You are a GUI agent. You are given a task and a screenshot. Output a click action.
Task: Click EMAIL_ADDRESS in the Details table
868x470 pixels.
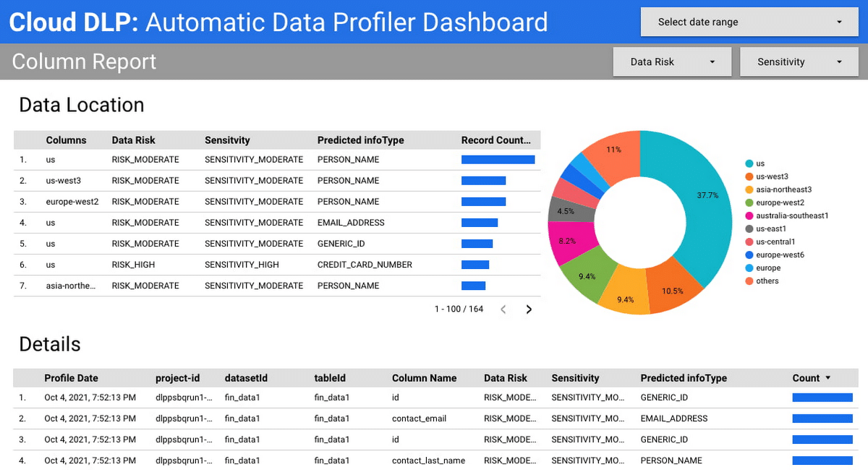pos(674,419)
